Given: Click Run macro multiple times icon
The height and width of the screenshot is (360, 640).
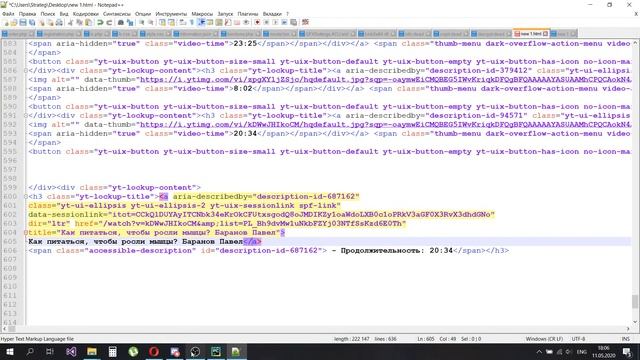Looking at the screenshot, I should pyautogui.click(x=284, y=22).
